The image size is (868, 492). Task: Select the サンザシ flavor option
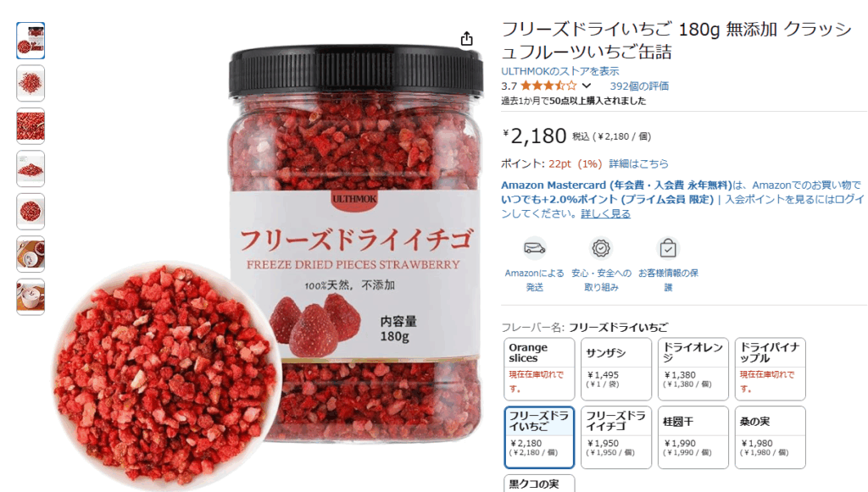pos(616,368)
